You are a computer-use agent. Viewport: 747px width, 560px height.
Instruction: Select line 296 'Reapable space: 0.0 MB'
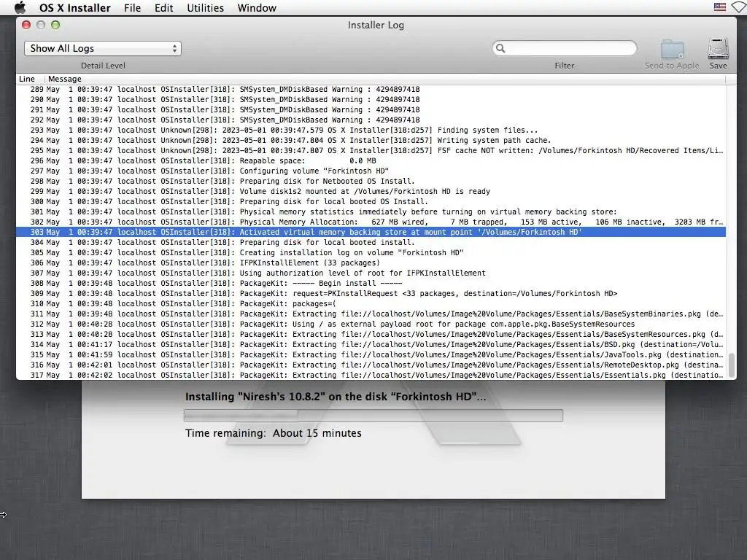click(371, 160)
